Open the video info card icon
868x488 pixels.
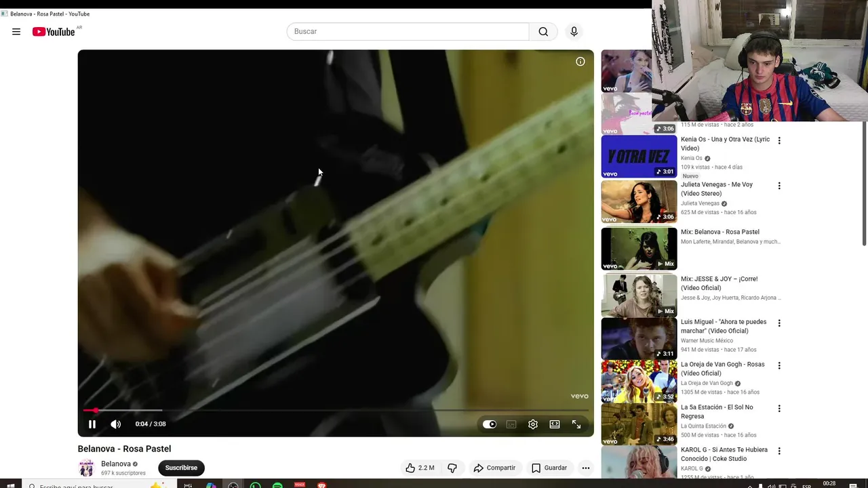point(580,62)
